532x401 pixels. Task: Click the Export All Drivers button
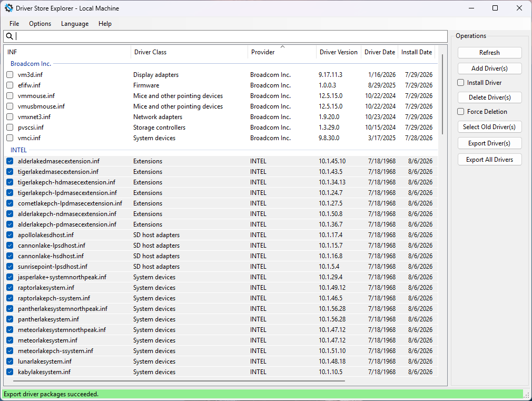tap(489, 160)
